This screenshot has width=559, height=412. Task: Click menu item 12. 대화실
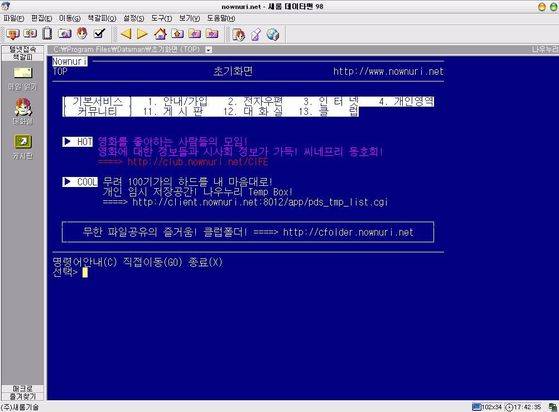pos(253,112)
